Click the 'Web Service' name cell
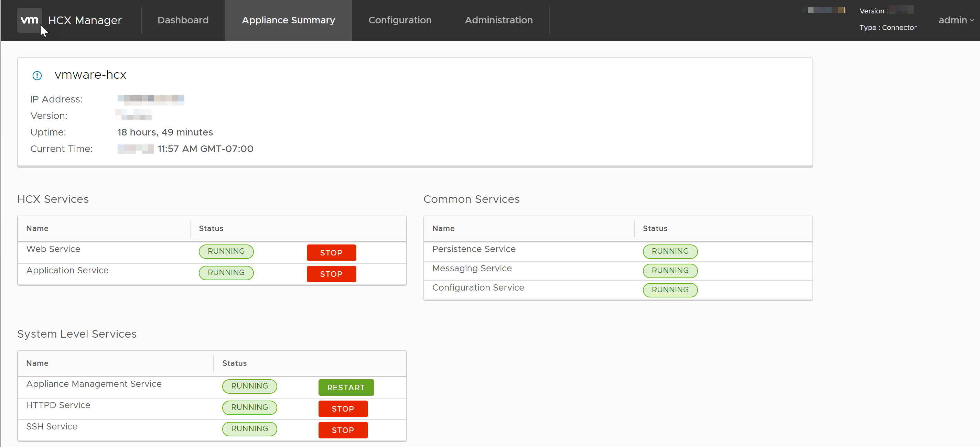The width and height of the screenshot is (980, 447). point(53,249)
